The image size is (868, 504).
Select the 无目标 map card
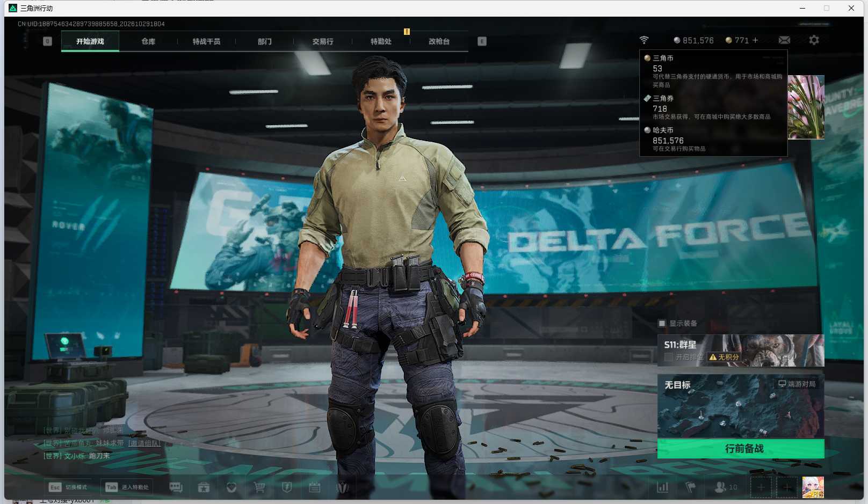(741, 406)
